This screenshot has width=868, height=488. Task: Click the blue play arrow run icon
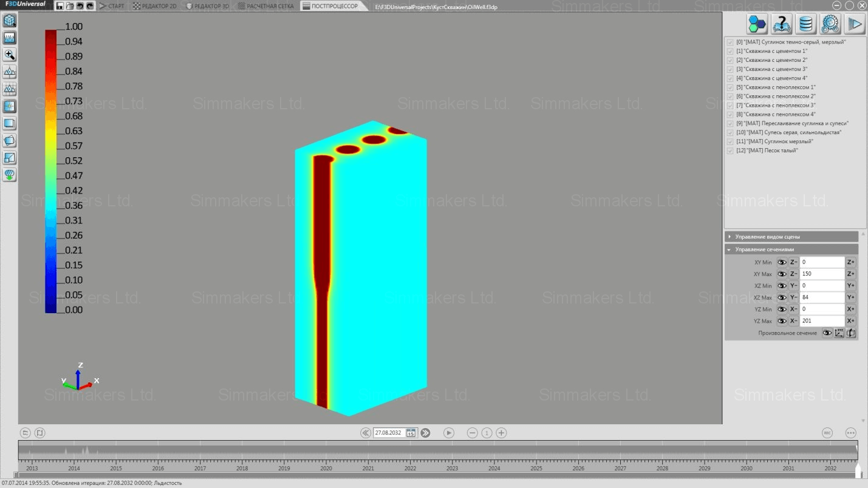[855, 24]
